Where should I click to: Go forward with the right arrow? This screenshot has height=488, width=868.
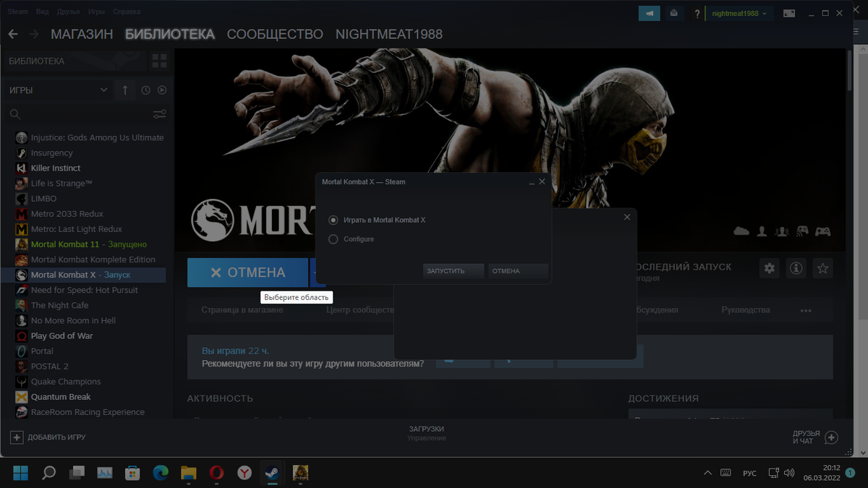[x=34, y=34]
